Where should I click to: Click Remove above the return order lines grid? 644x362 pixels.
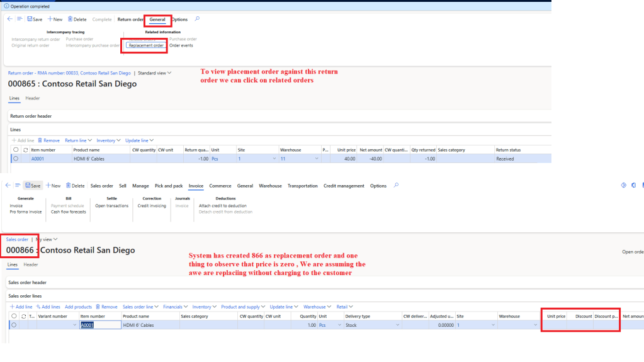(x=49, y=140)
